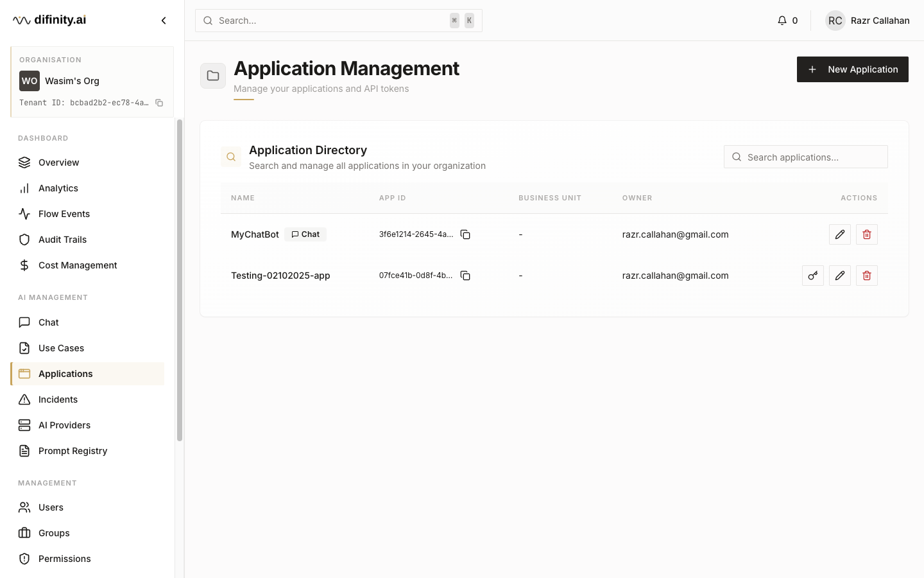
Task: Copy Testing-02102025-app app ID
Action: [465, 276]
